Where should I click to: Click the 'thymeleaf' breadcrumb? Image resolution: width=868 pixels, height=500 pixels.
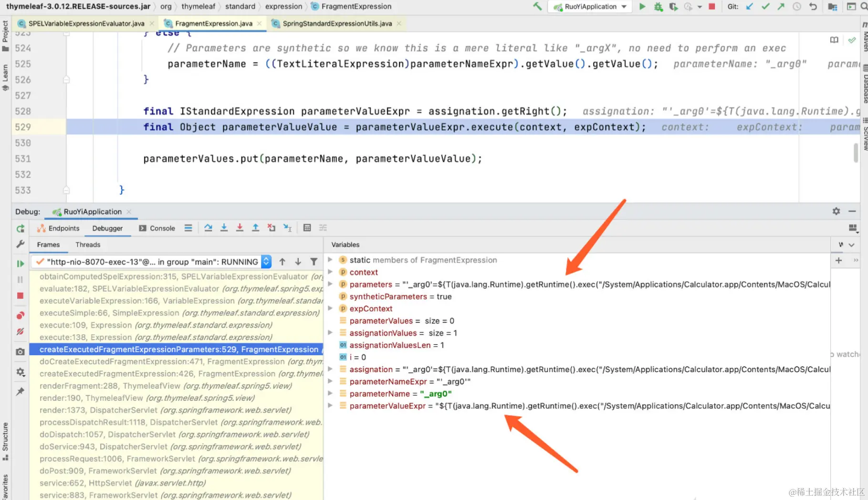click(198, 6)
